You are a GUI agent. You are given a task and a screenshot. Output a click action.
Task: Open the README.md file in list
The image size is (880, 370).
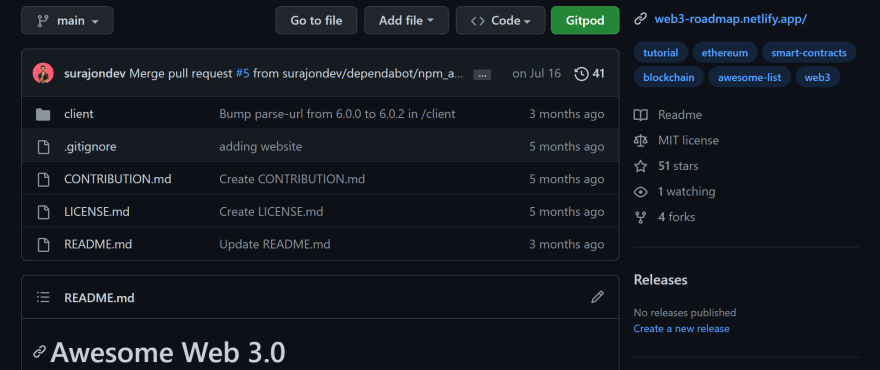coord(98,244)
